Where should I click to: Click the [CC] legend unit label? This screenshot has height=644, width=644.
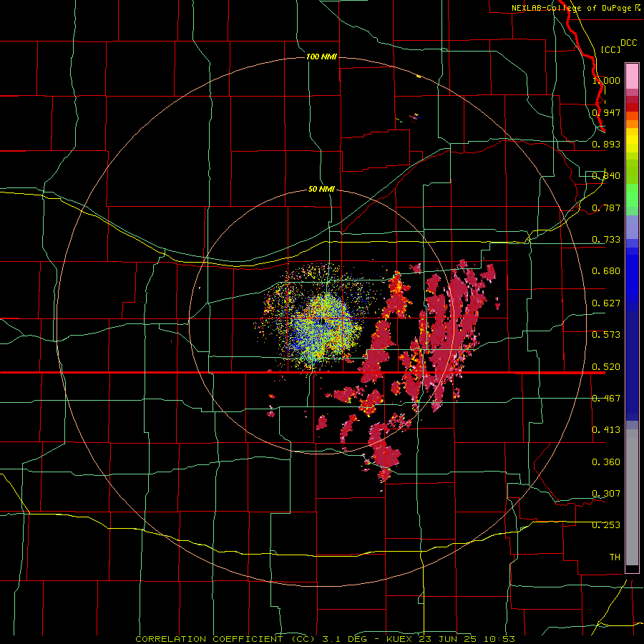[610, 49]
